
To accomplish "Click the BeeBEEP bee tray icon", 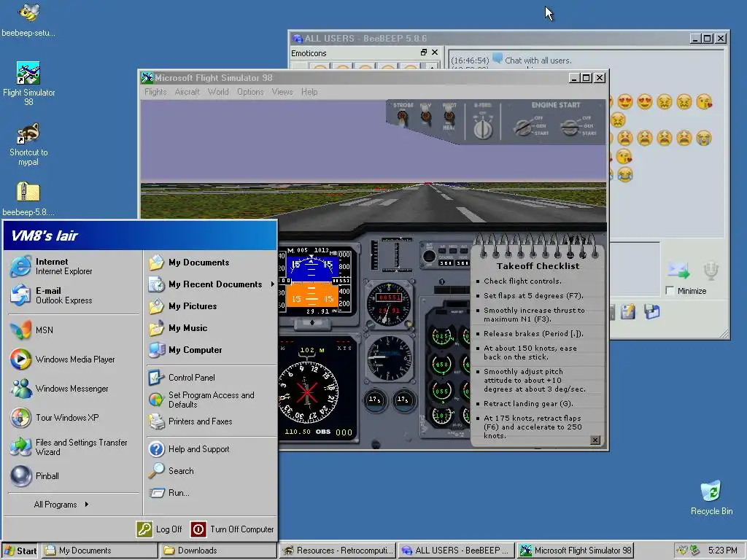I will pos(682,551).
